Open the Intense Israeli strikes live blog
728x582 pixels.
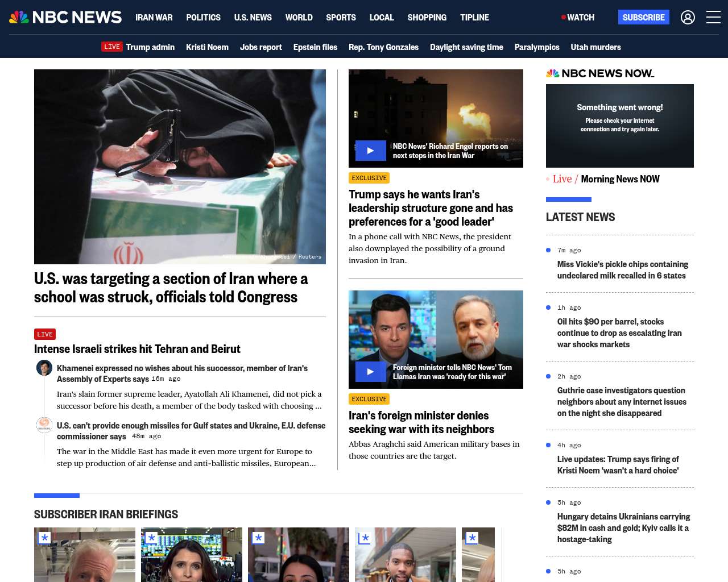(137, 349)
